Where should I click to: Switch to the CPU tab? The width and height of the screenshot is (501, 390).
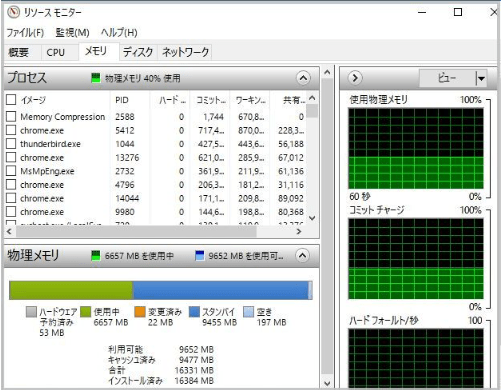(60, 52)
